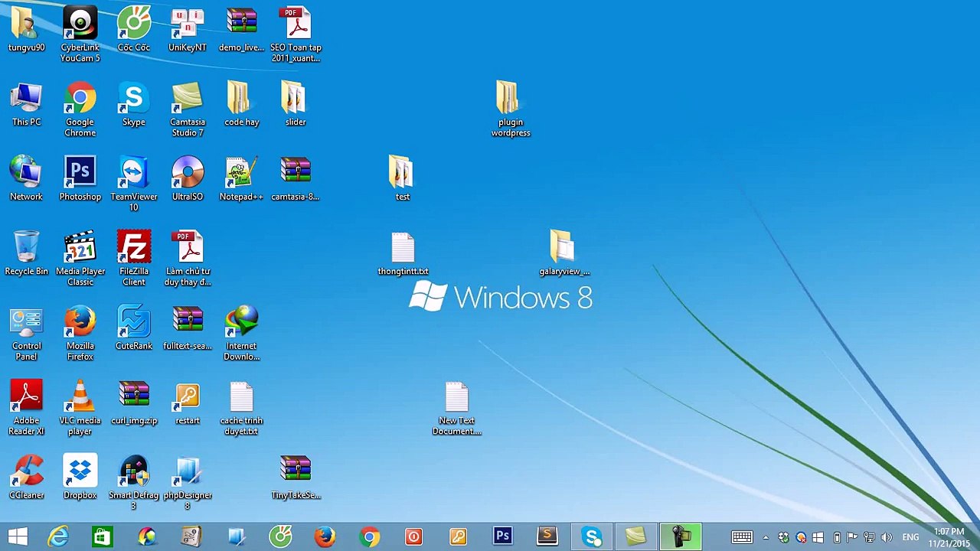Image resolution: width=980 pixels, height=551 pixels.
Task: Select the slider folder
Action: pyautogui.click(x=296, y=105)
